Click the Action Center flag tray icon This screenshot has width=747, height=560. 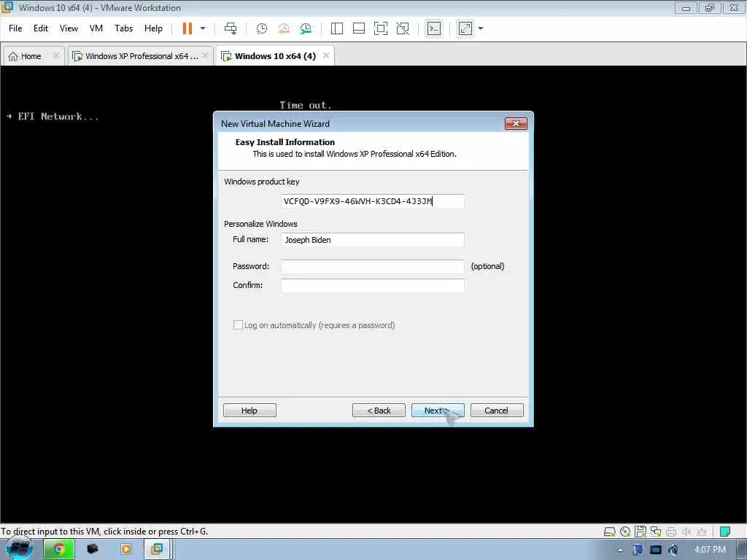[638, 550]
